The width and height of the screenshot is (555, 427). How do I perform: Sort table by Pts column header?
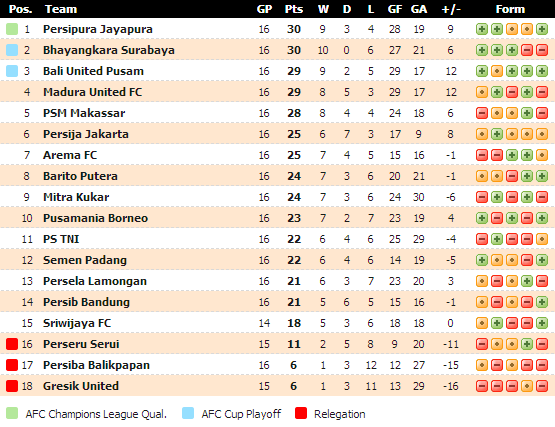click(x=294, y=9)
